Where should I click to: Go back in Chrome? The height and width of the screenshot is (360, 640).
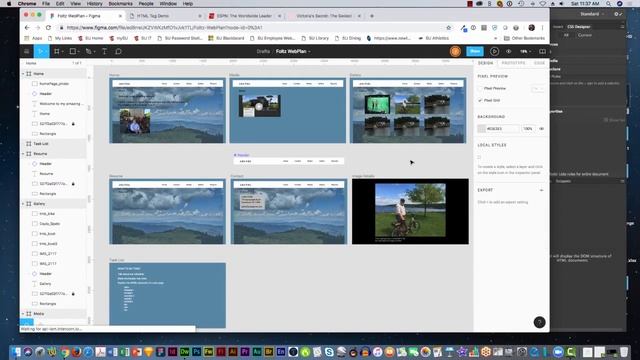click(27, 28)
